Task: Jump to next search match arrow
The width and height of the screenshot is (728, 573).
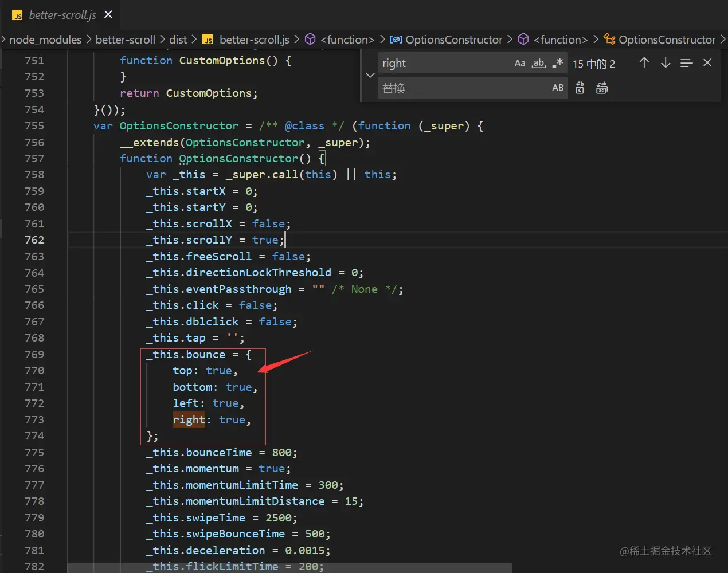Action: pyautogui.click(x=665, y=63)
